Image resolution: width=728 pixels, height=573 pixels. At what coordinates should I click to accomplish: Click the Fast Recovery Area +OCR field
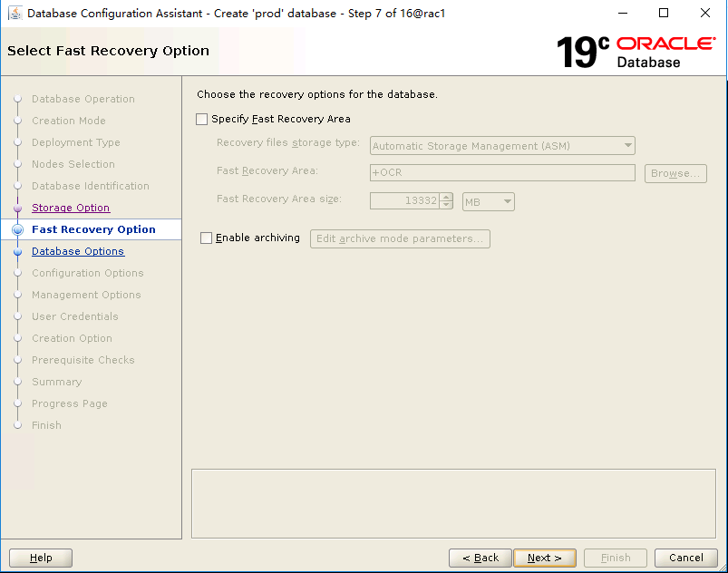click(502, 173)
